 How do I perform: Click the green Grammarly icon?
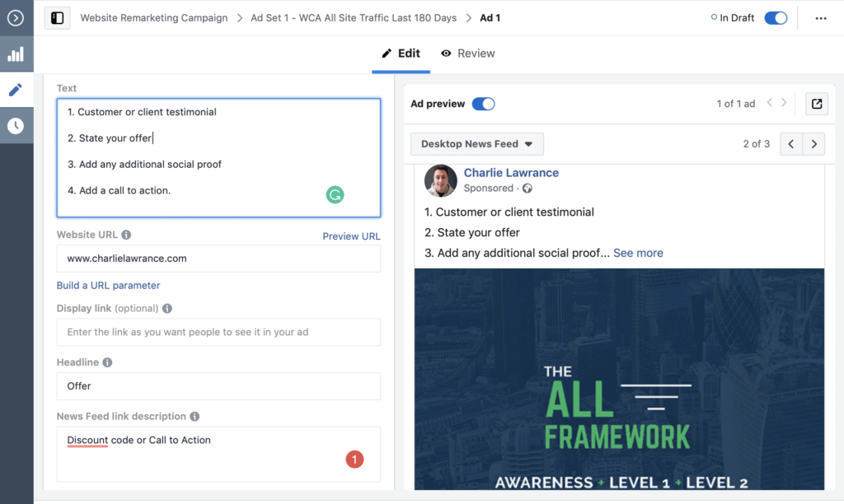(335, 195)
